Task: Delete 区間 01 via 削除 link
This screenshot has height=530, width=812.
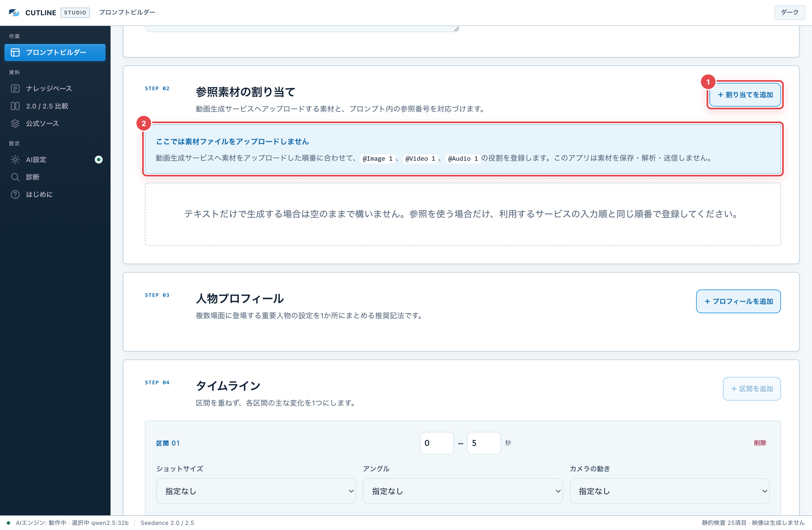Action: pyautogui.click(x=760, y=443)
